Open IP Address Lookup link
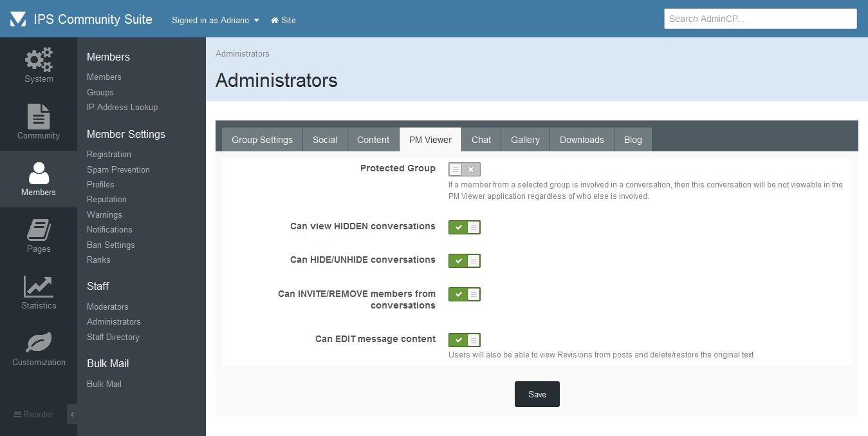Image resolution: width=868 pixels, height=436 pixels. click(x=122, y=107)
